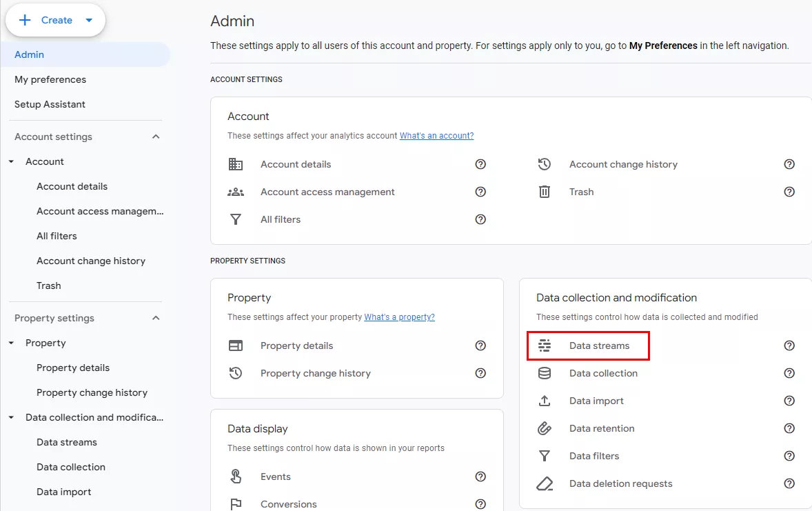
Task: Click the Events touch icon
Action: click(x=236, y=477)
